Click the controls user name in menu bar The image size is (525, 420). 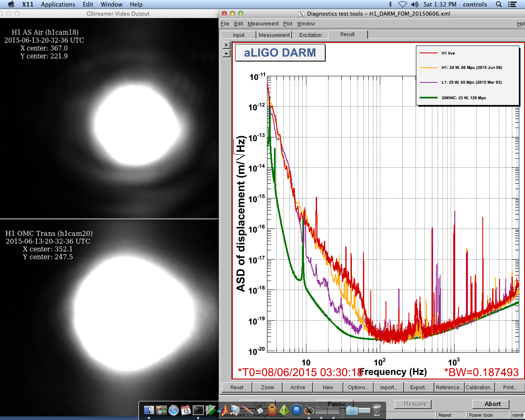point(475,5)
